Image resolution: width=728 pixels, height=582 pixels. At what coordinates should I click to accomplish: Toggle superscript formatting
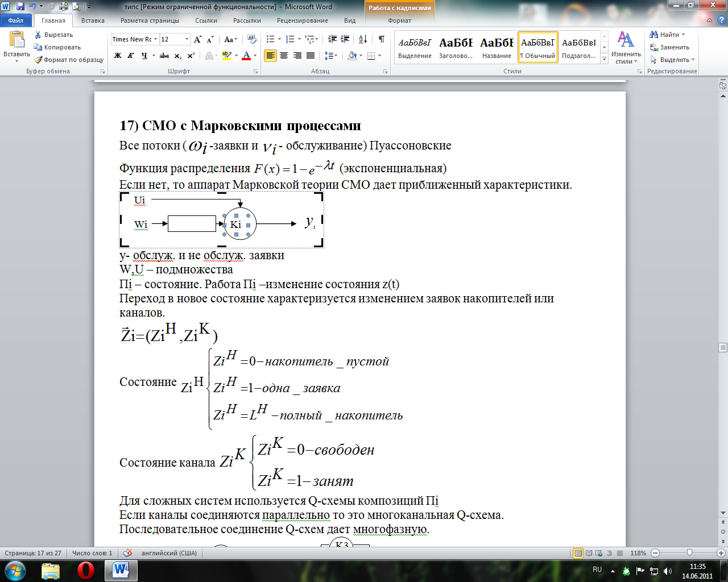tap(191, 56)
